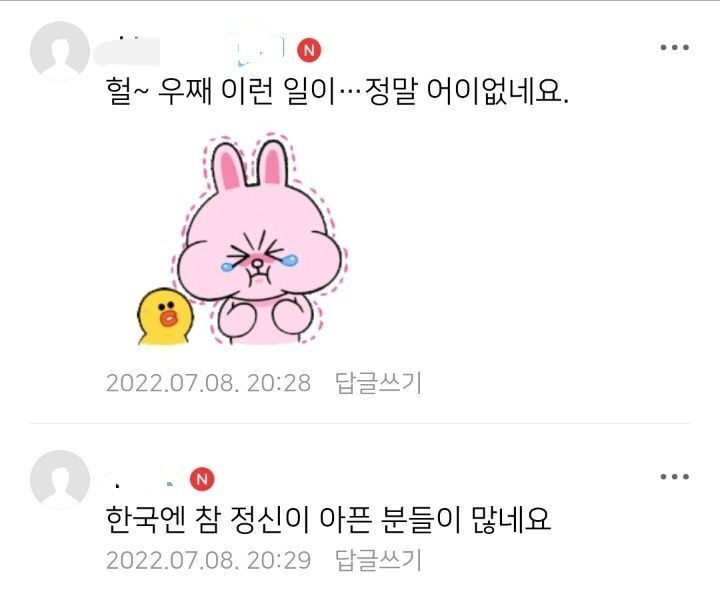Click 답글쓰기 under the 20:29 comment
The height and width of the screenshot is (600, 720).
(378, 560)
